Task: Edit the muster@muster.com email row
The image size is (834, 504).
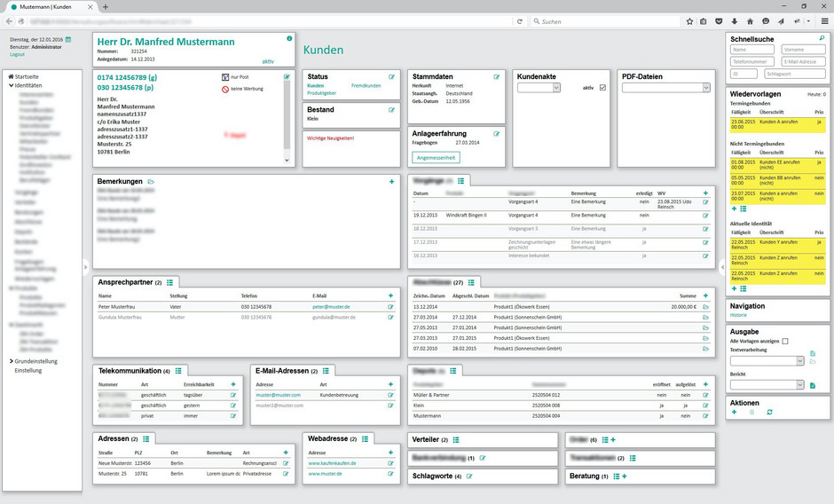Action: [390, 396]
